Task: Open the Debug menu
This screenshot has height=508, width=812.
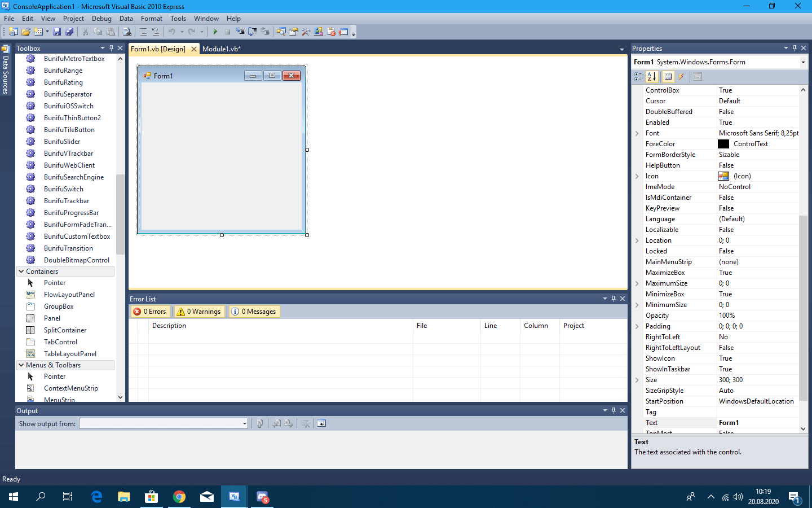Action: pos(101,19)
